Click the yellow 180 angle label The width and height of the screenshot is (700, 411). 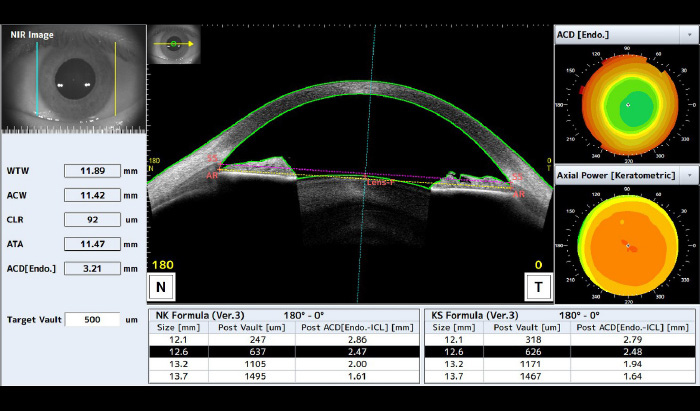click(162, 265)
